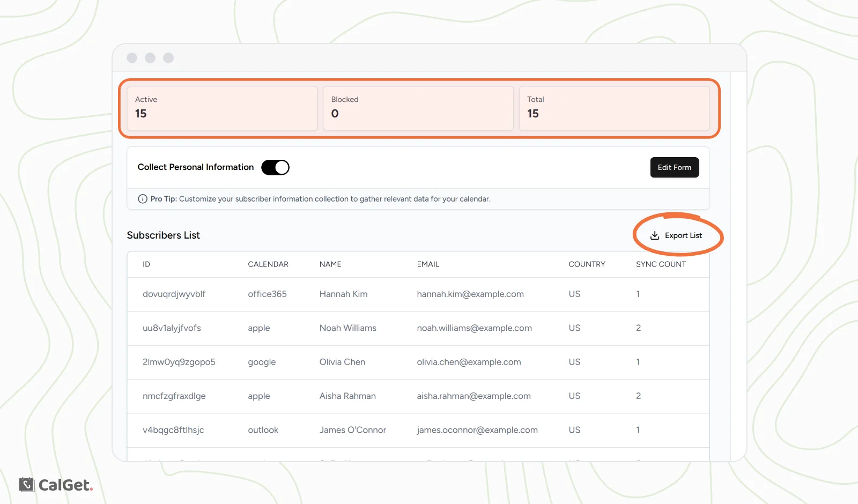Click email hannah.kim@example.com
The height and width of the screenshot is (504, 858).
pyautogui.click(x=470, y=294)
